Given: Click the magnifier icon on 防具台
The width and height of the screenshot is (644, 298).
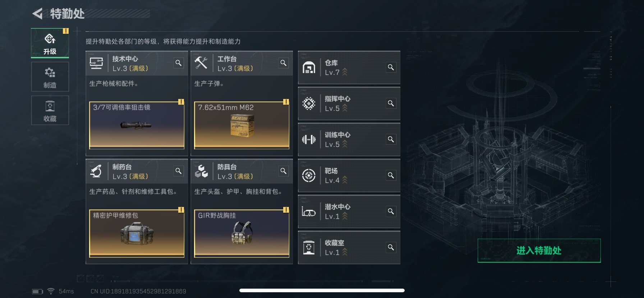Looking at the screenshot, I should point(283,171).
